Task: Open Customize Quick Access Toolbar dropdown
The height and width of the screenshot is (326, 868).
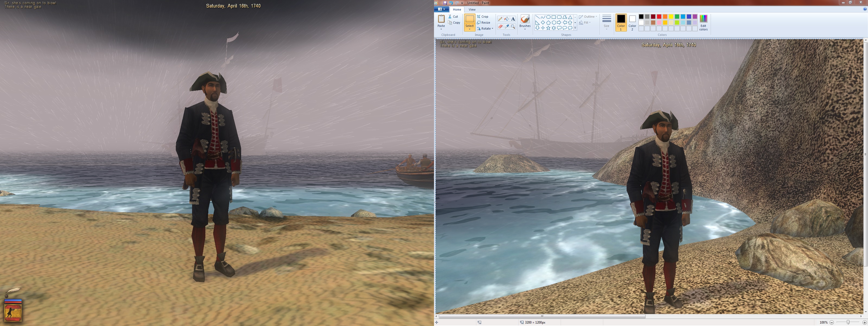Action: coord(462,3)
